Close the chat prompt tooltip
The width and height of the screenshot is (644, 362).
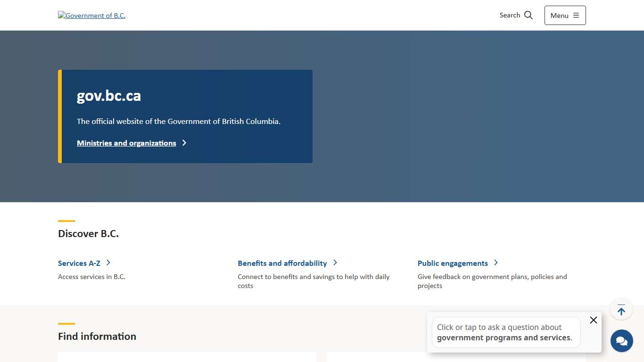[593, 320]
